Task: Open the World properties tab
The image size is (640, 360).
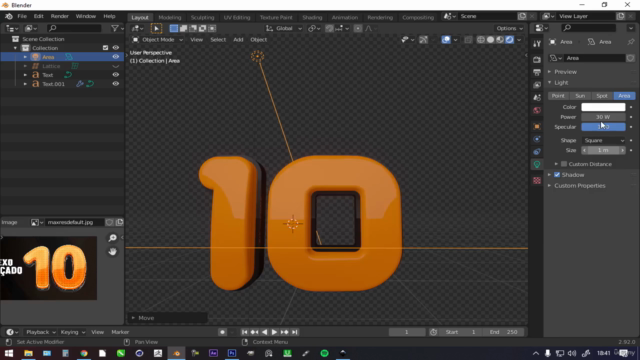Action: click(x=537, y=110)
